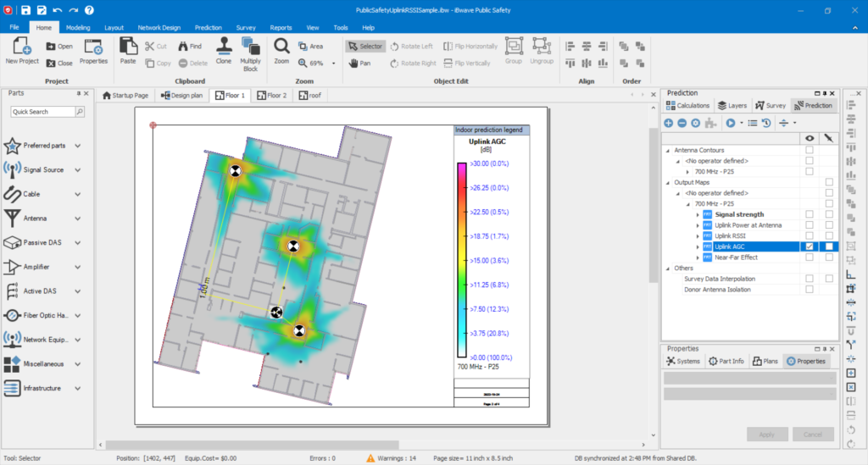The width and height of the screenshot is (868, 465).
Task: Click the Multiply Block icon
Action: [250, 47]
